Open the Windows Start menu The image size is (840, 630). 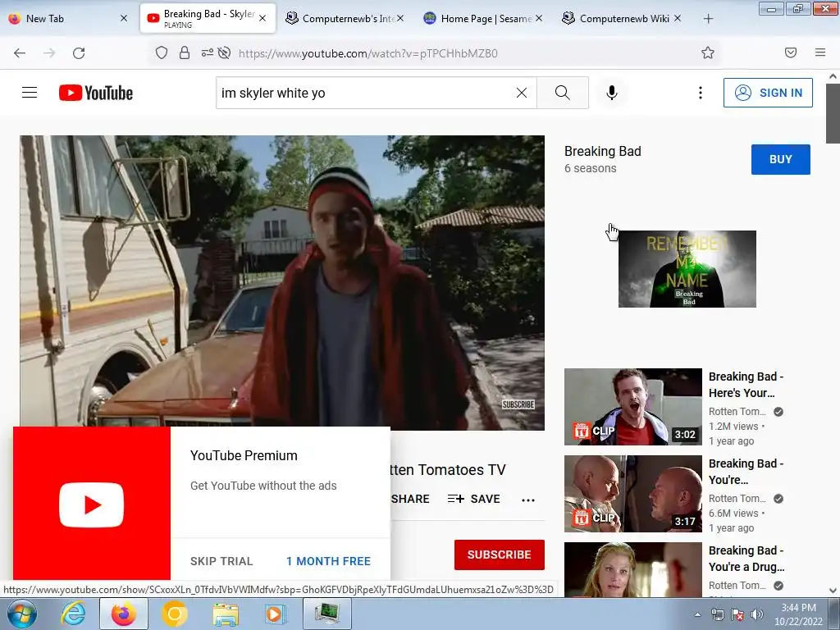pos(22,614)
